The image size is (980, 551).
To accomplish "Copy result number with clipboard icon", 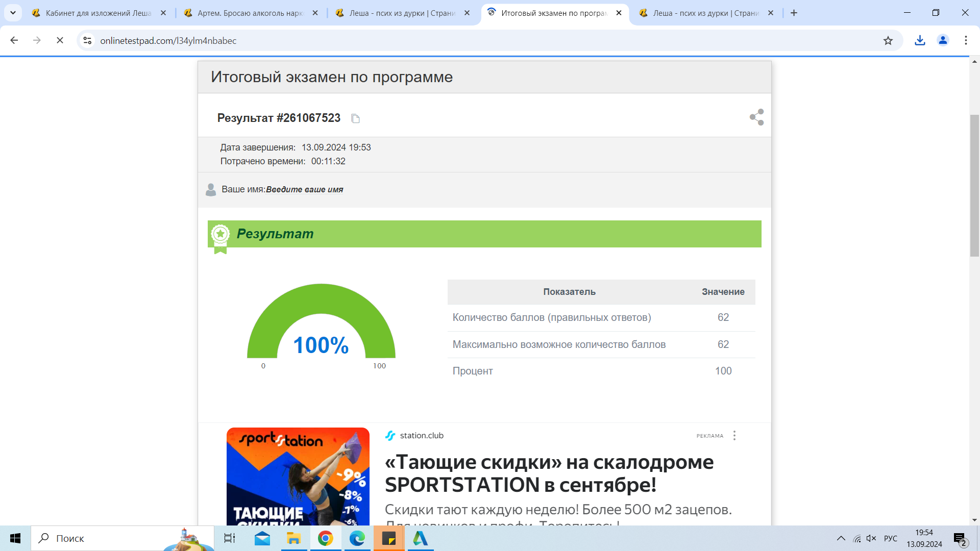I will point(356,118).
